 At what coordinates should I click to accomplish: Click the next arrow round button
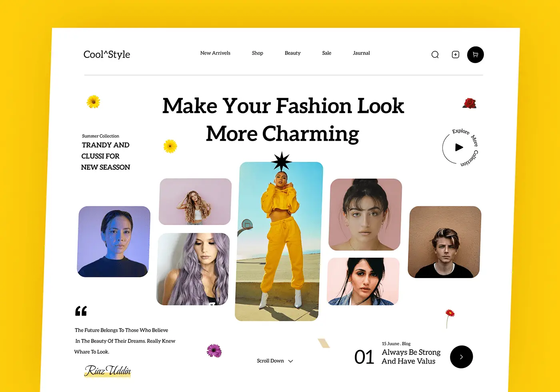coord(461,357)
